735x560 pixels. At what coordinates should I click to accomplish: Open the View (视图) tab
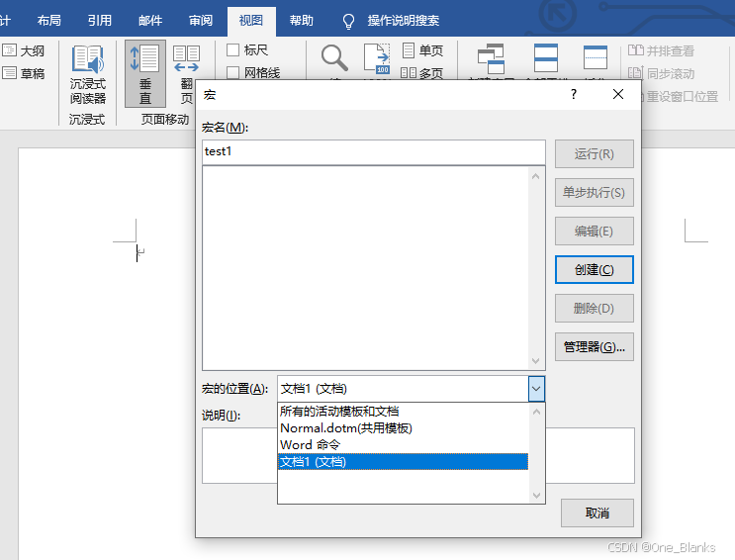(251, 21)
